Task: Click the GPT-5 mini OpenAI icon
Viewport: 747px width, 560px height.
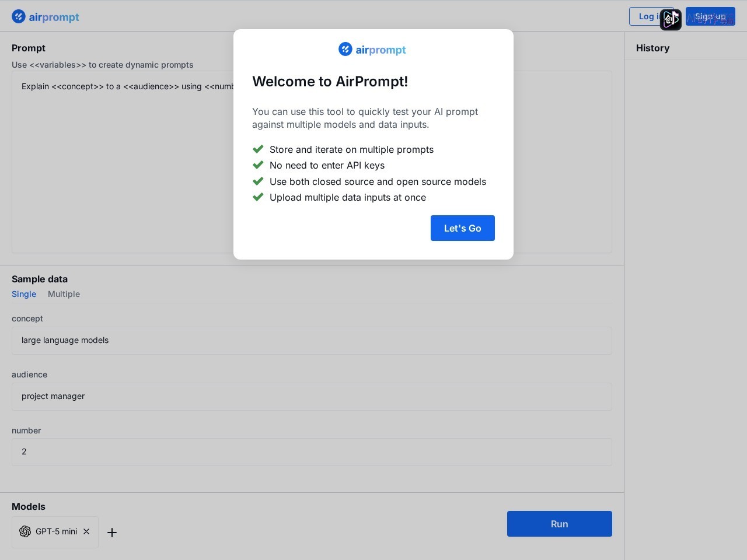Action: click(25, 531)
